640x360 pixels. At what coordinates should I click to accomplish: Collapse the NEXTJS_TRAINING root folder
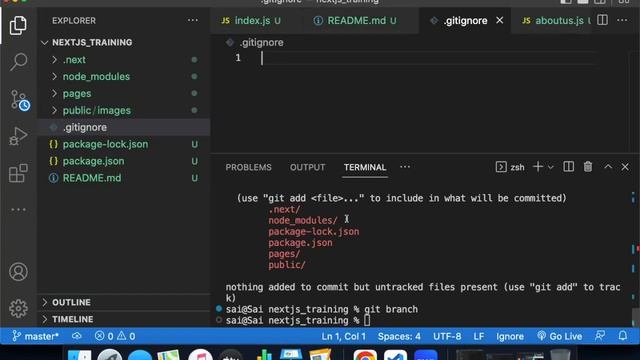(124, 42)
